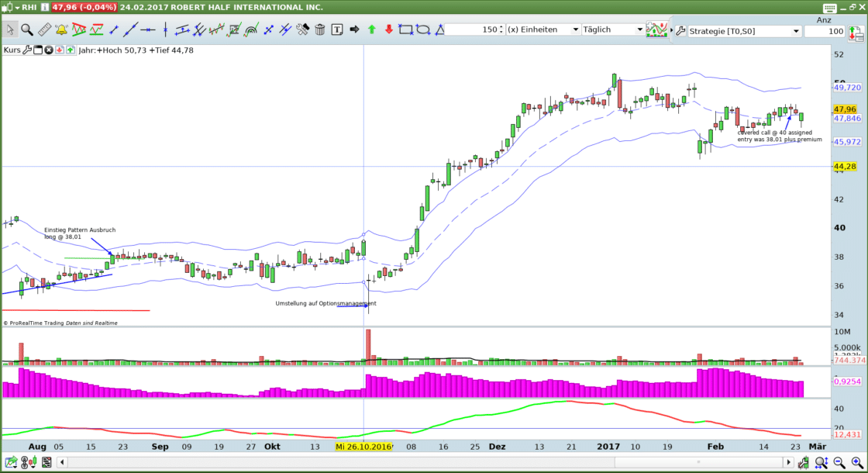Select the text annotation tool
Image resolution: width=868 pixels, height=473 pixels.
pyautogui.click(x=336, y=29)
